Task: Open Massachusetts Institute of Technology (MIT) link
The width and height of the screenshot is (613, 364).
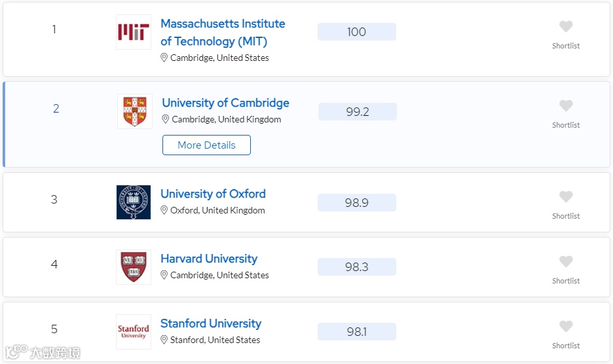Action: (223, 33)
